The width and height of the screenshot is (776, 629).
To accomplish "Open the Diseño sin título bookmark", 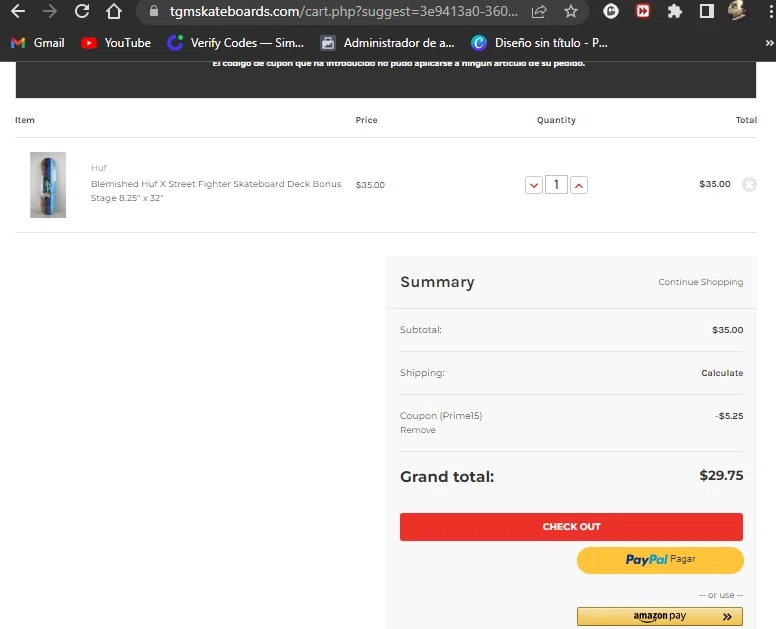I will pyautogui.click(x=539, y=43).
